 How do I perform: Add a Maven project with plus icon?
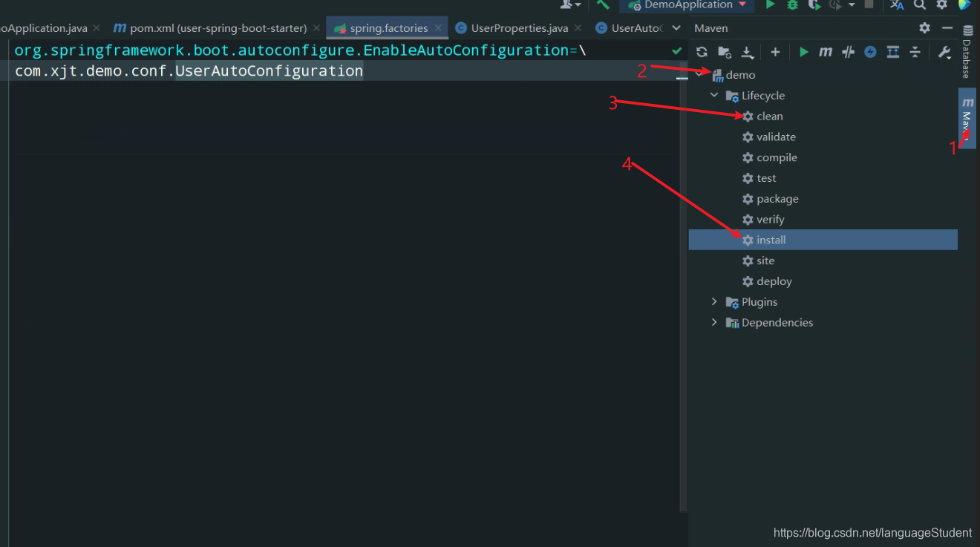(x=775, y=52)
